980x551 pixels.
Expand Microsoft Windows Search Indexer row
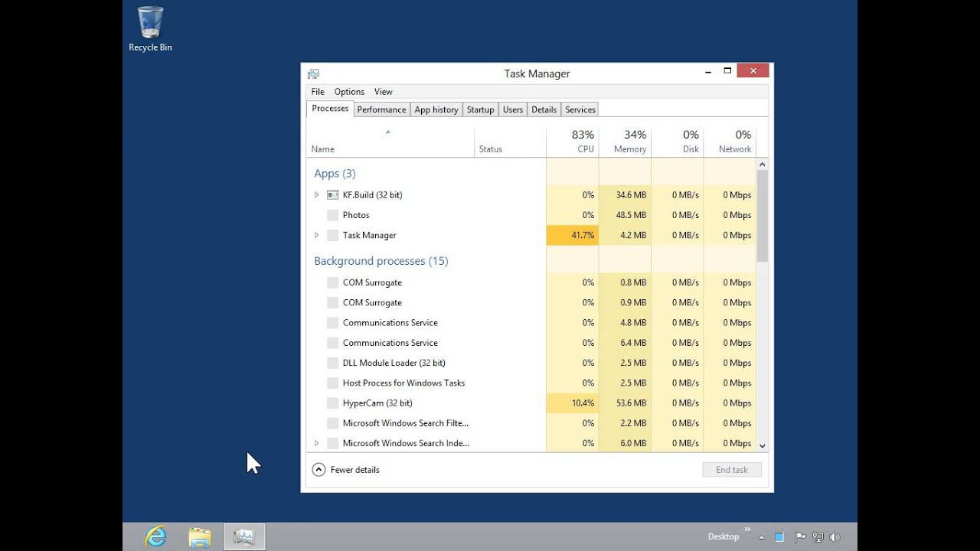316,443
